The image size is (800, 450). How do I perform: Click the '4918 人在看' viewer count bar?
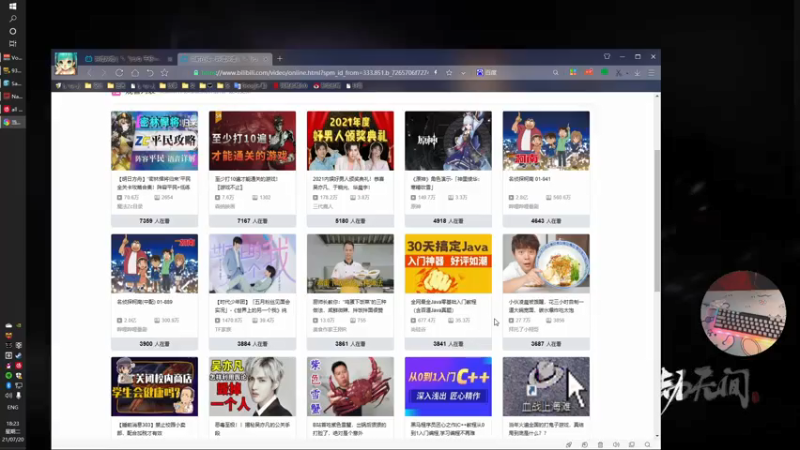click(448, 221)
